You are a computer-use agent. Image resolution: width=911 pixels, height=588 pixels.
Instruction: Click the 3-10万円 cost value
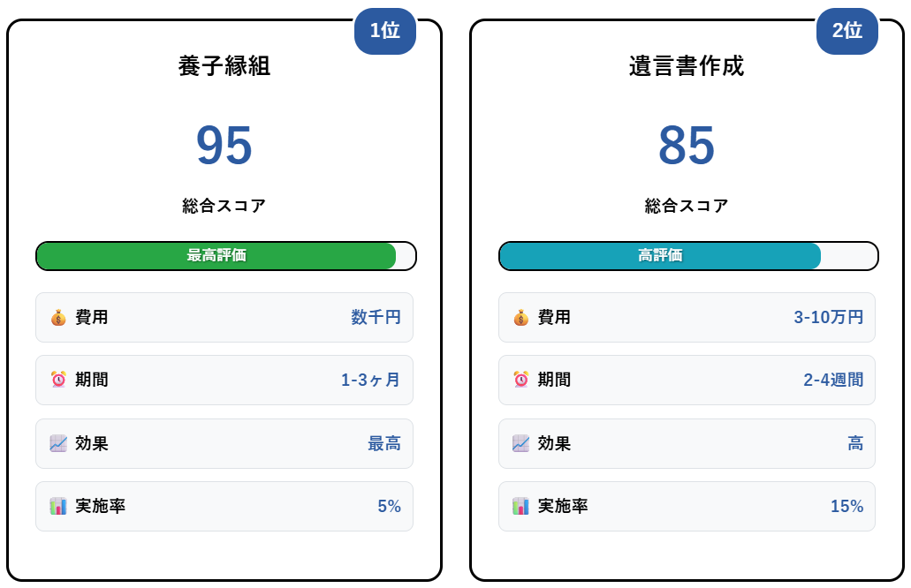point(829,317)
